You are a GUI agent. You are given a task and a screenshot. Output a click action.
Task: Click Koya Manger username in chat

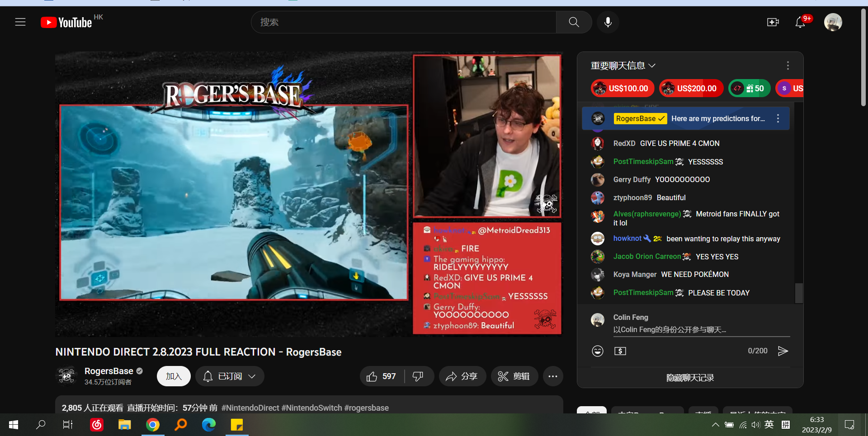[x=635, y=274]
